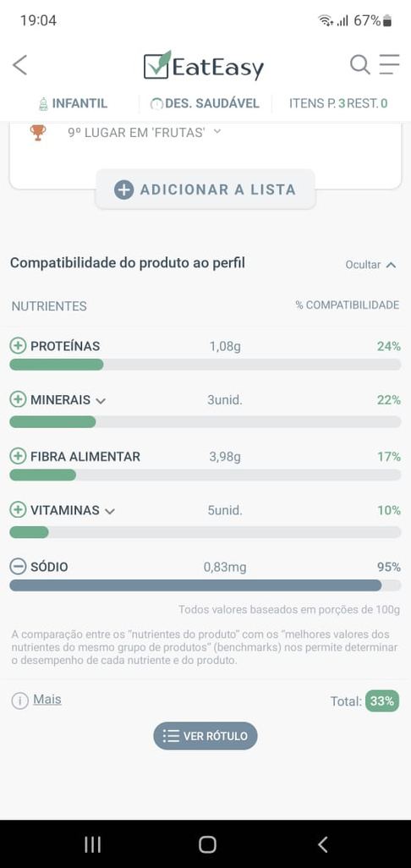The image size is (411, 868).
Task: Tap the trophy ranking icon
Action: click(38, 132)
